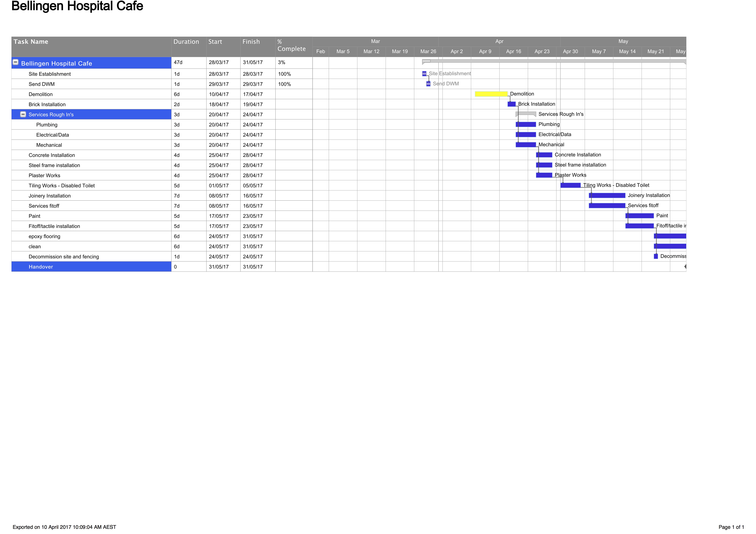The height and width of the screenshot is (534, 756).
Task: Select the clean gantt bar
Action: pyautogui.click(x=670, y=246)
